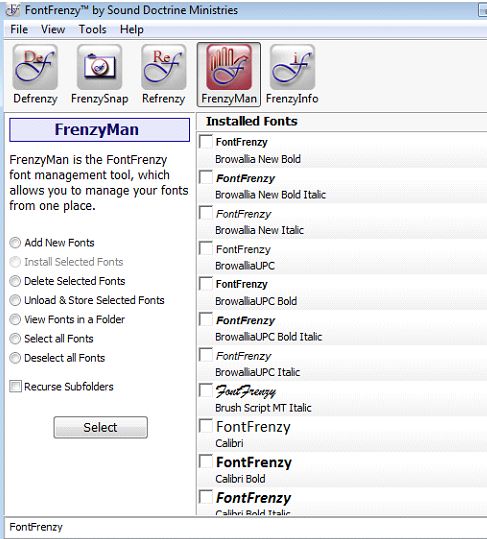The image size is (487, 539).
Task: Choose View Fonts in a Folder
Action: pos(15,320)
